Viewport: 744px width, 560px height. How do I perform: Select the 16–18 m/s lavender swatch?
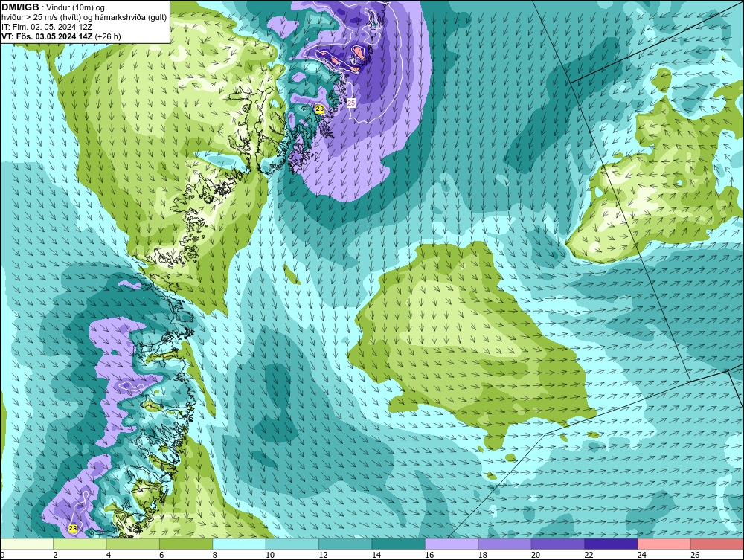[x=452, y=544]
